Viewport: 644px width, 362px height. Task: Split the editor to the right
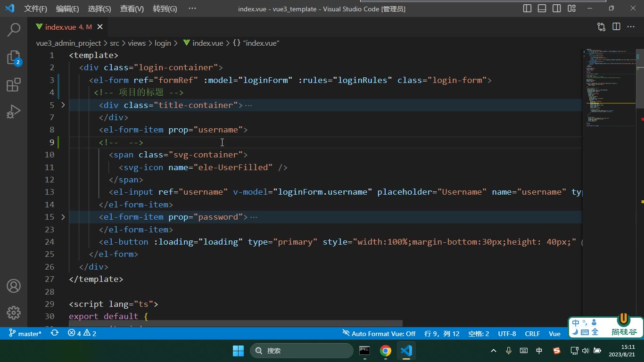pos(616,27)
